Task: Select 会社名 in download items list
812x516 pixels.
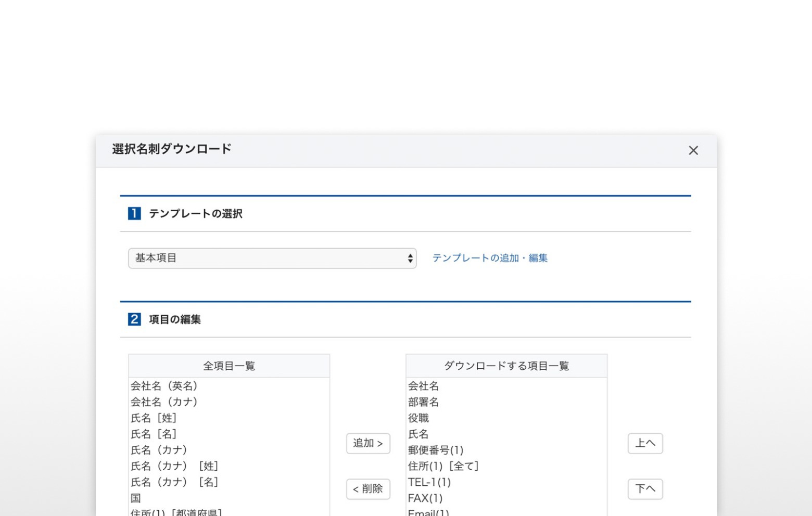Action: pyautogui.click(x=506, y=386)
